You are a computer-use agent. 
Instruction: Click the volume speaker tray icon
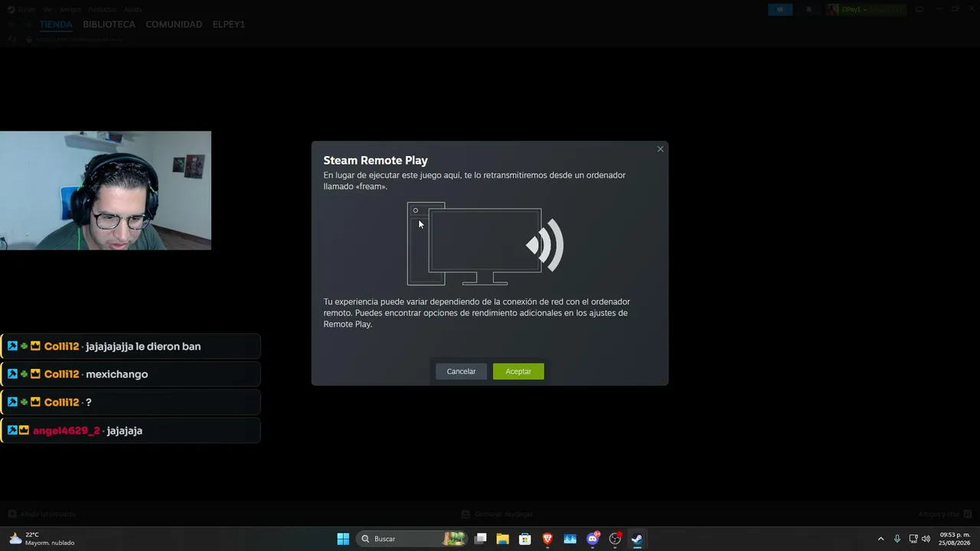(x=926, y=539)
